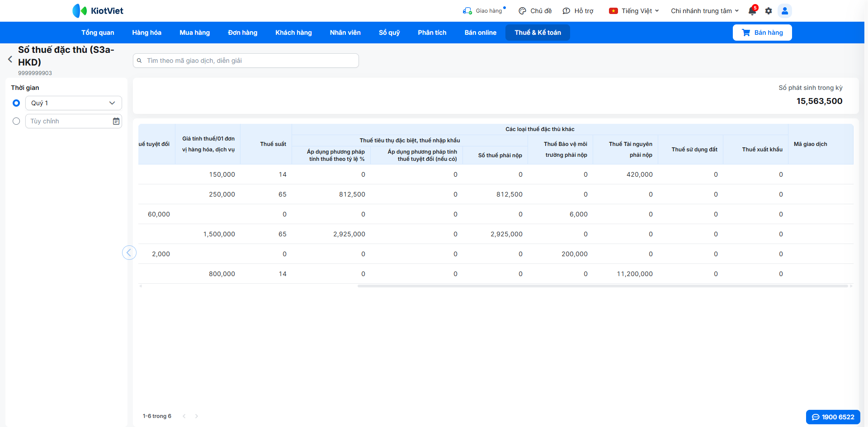The width and height of the screenshot is (868, 427).
Task: Click the KiotViet logo
Action: point(98,11)
